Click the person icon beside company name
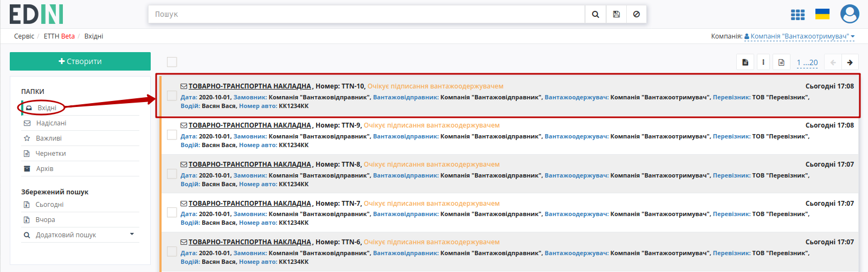Viewport: 868px width, 272px height. pyautogui.click(x=747, y=36)
